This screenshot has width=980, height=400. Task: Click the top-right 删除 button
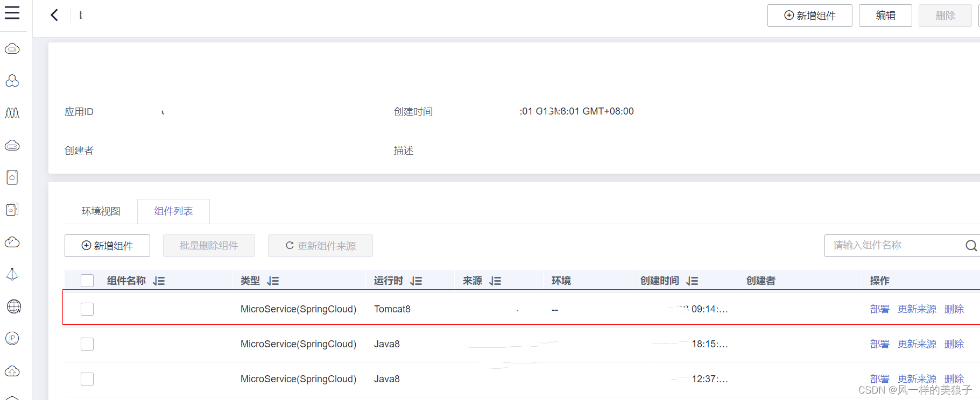click(946, 16)
